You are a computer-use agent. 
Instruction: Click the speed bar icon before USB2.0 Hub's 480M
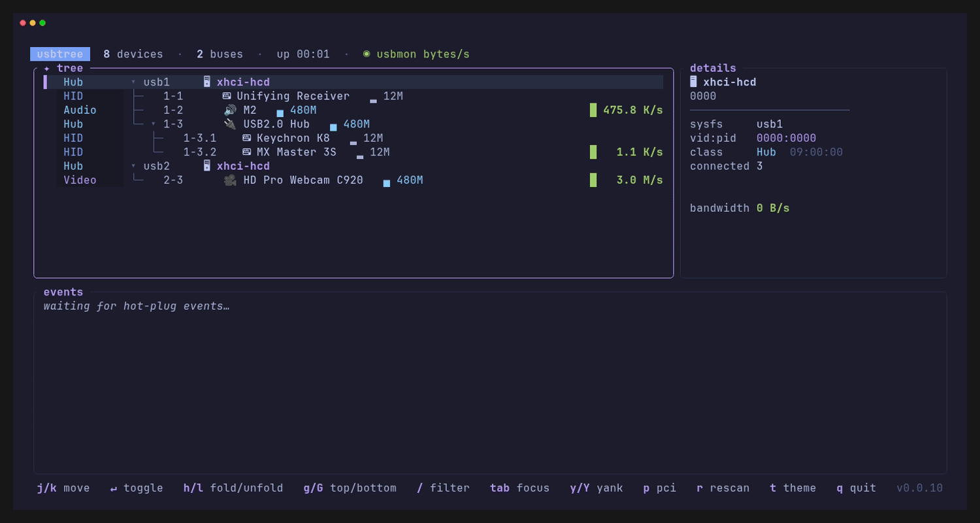pos(333,127)
